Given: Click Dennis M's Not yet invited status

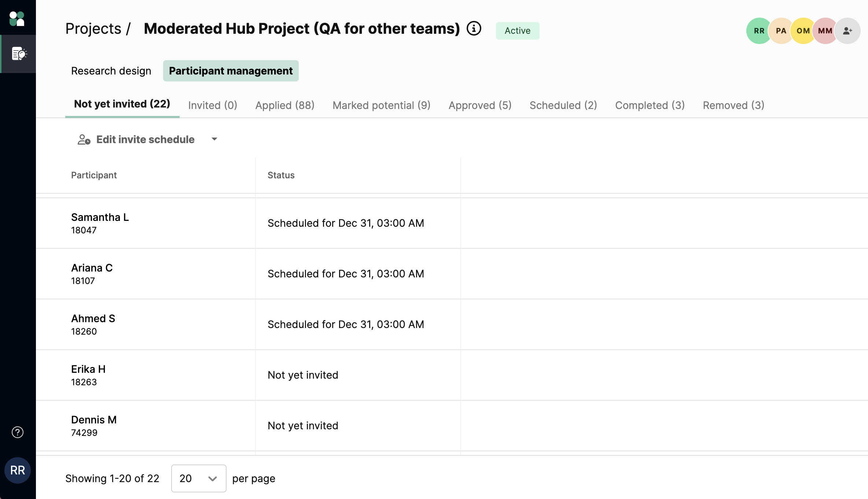Looking at the screenshot, I should point(303,426).
